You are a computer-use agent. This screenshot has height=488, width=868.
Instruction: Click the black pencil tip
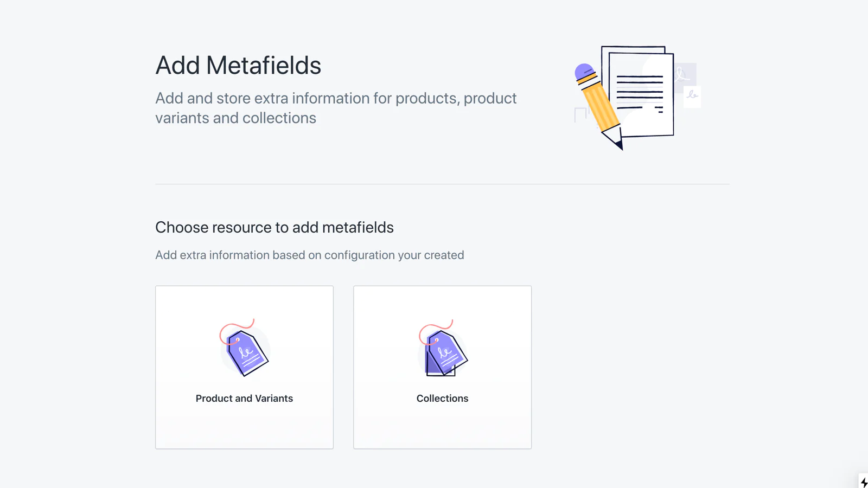point(618,145)
